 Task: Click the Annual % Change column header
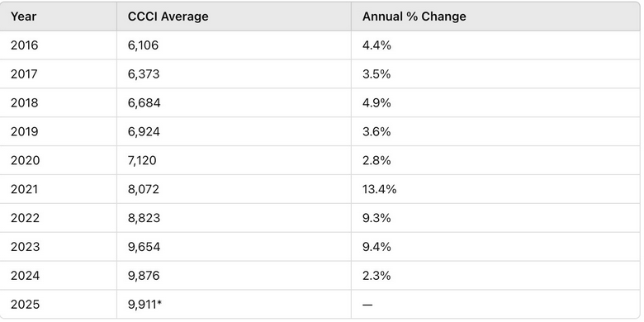[414, 17]
